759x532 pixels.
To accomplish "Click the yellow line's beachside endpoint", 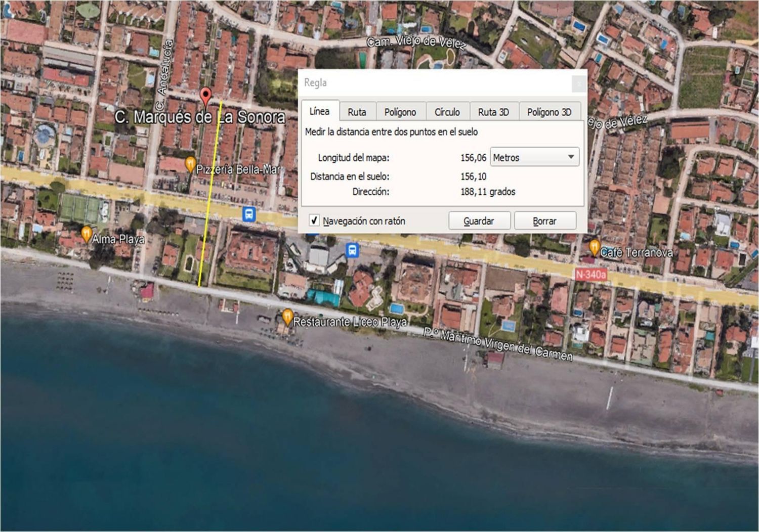I will [x=199, y=286].
